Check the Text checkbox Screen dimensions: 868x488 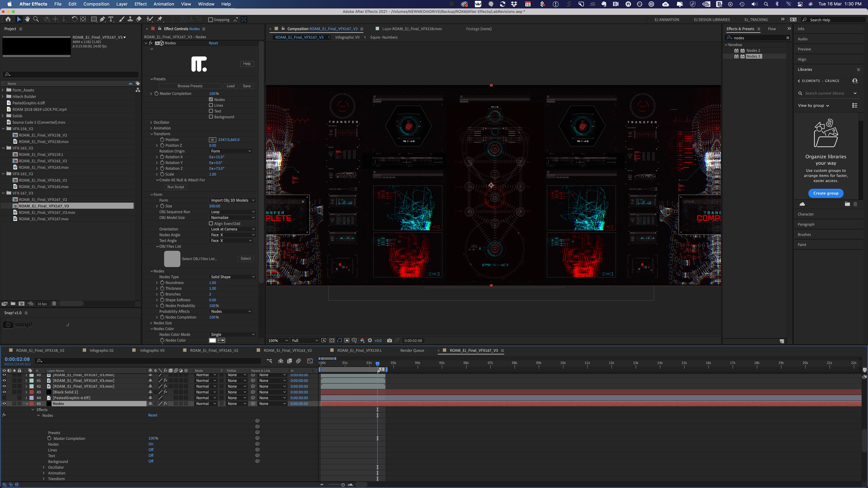point(211,111)
